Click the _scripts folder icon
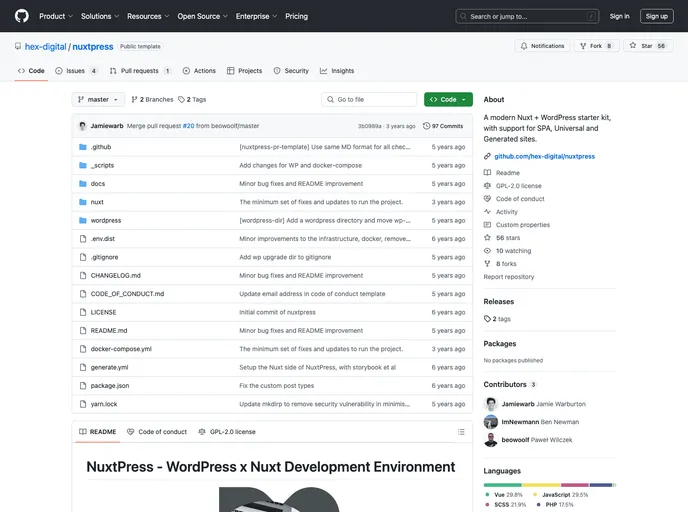688x512 pixels. pyautogui.click(x=82, y=165)
